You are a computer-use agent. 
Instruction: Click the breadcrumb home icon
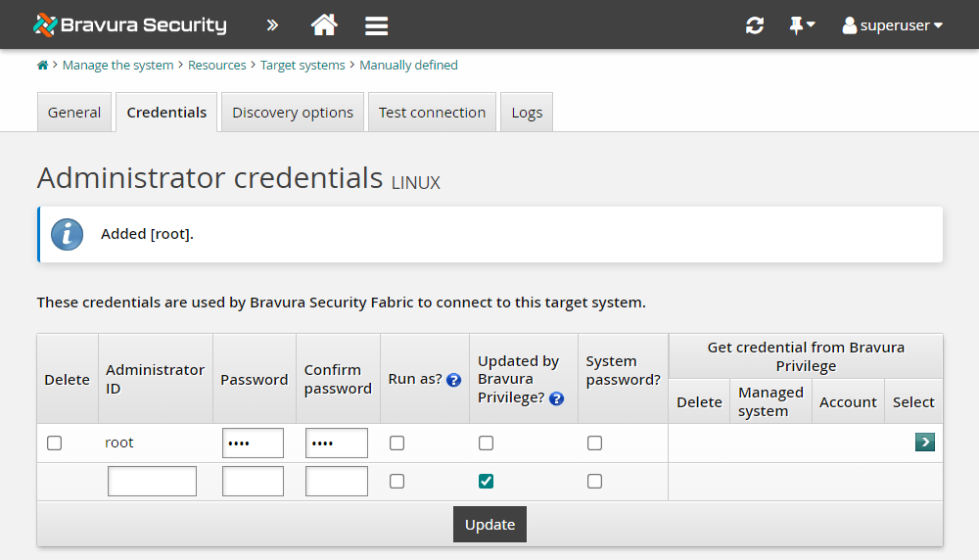pos(42,65)
